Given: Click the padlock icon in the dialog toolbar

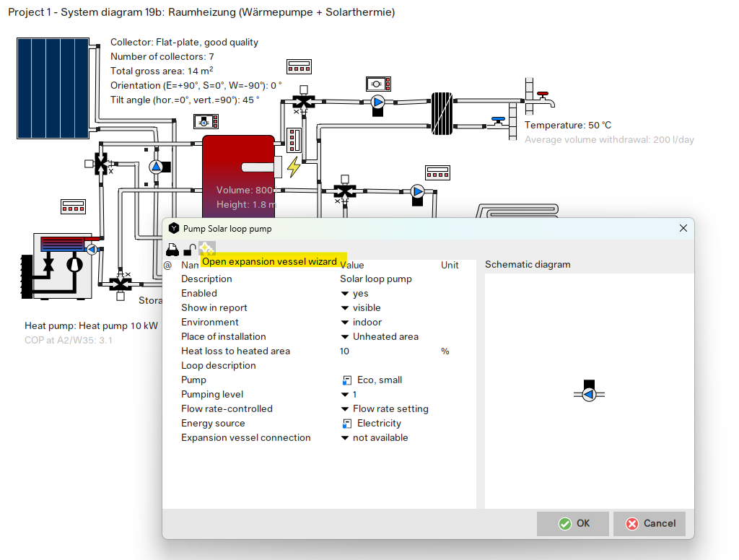Looking at the screenshot, I should point(190,249).
